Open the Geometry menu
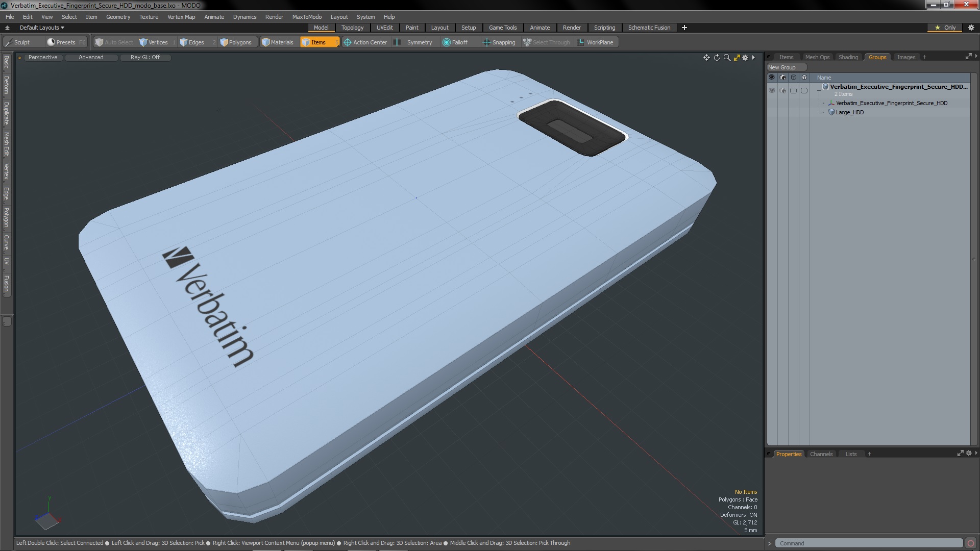Viewport: 980px width, 551px height. 118,17
